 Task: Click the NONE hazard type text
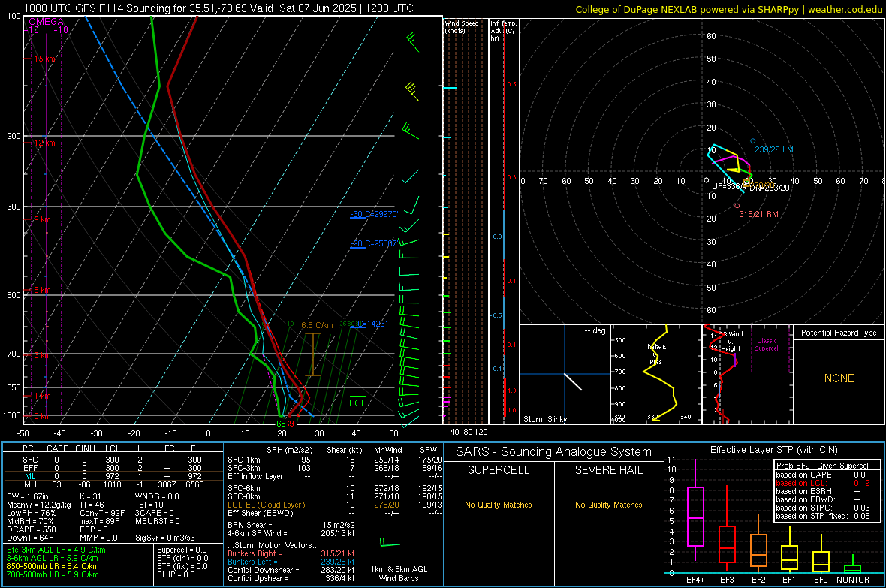tap(839, 378)
